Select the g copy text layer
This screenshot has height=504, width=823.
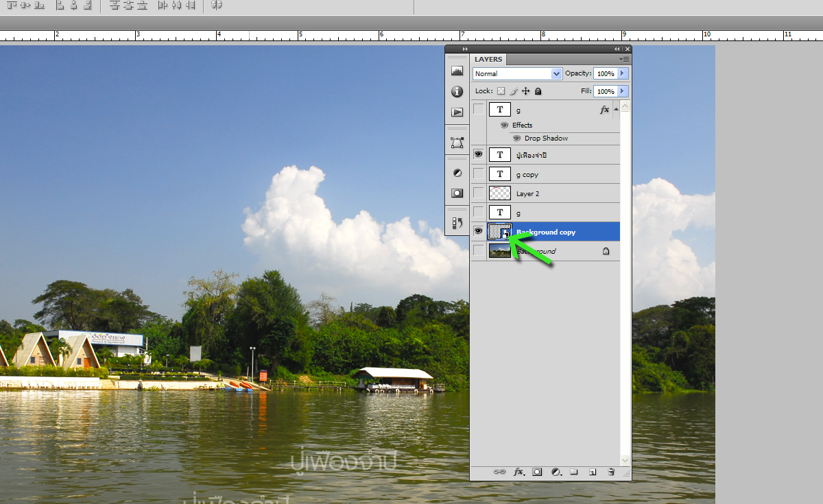(x=549, y=174)
